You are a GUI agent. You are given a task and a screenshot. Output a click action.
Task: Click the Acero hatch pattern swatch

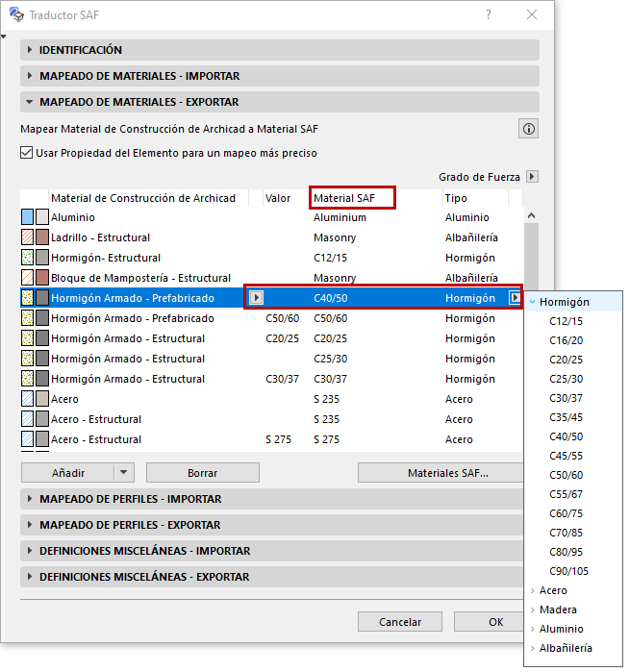(28, 399)
